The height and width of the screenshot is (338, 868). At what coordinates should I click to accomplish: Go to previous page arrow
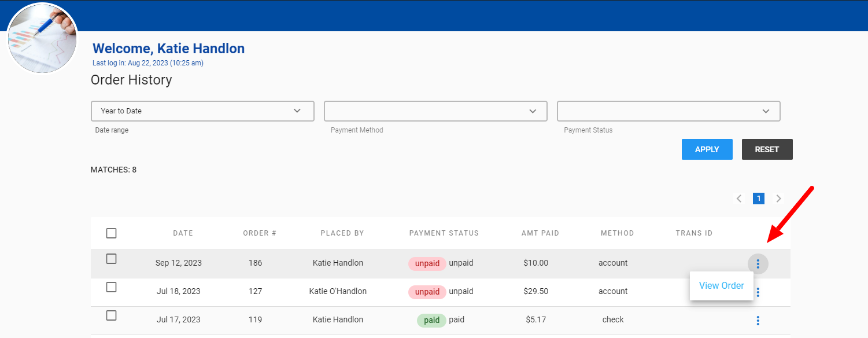coord(739,199)
